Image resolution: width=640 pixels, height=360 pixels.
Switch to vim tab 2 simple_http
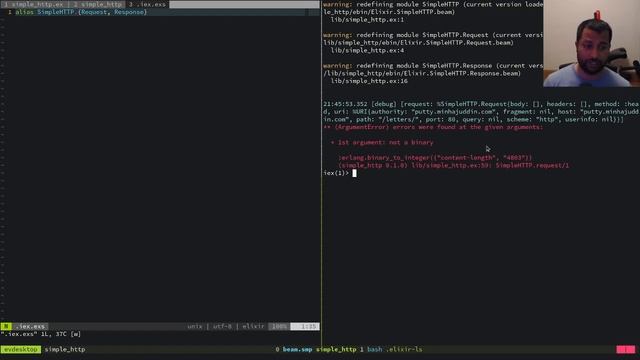(97, 4)
